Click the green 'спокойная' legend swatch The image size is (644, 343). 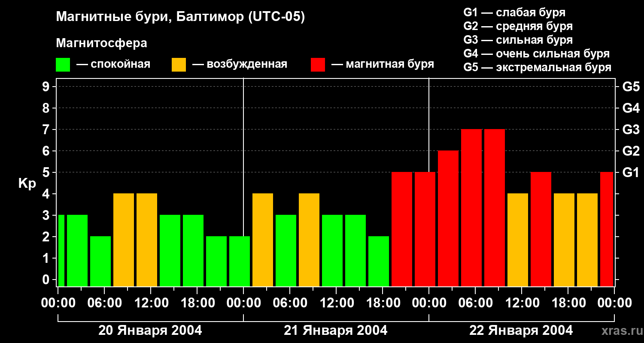coord(63,65)
